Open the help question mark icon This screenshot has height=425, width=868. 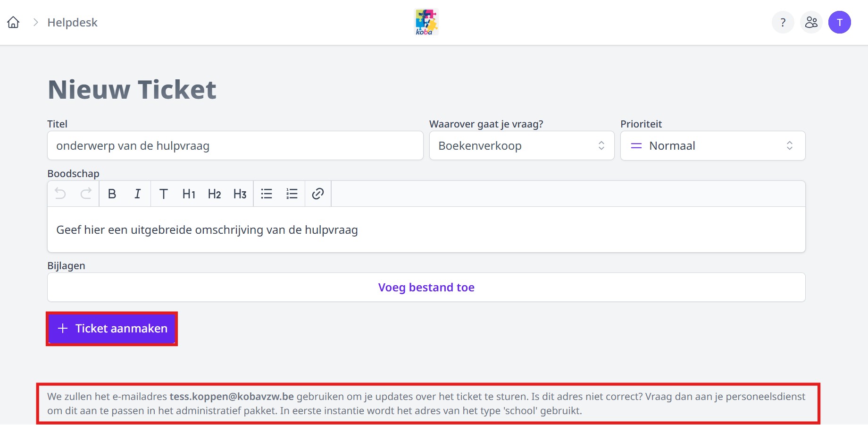point(783,22)
